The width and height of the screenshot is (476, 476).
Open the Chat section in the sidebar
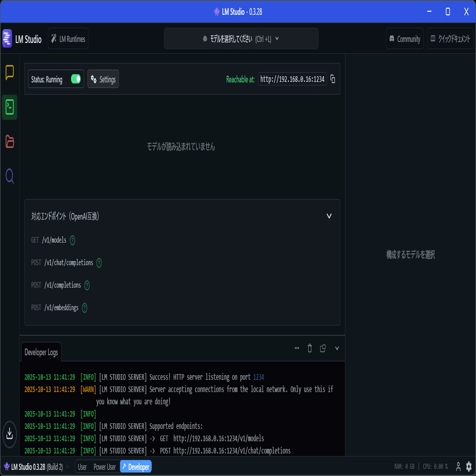[x=9, y=73]
